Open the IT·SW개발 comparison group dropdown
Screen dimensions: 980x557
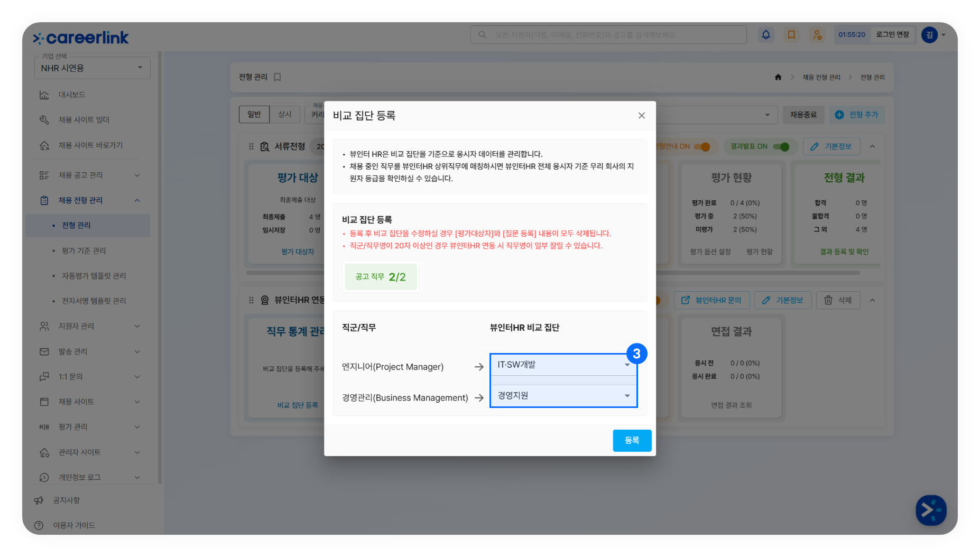(x=563, y=365)
